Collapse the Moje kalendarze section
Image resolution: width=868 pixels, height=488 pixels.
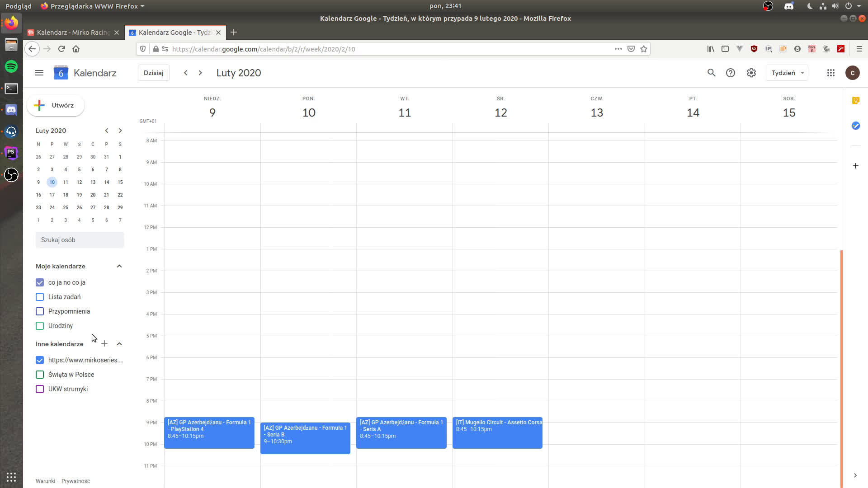pyautogui.click(x=119, y=266)
